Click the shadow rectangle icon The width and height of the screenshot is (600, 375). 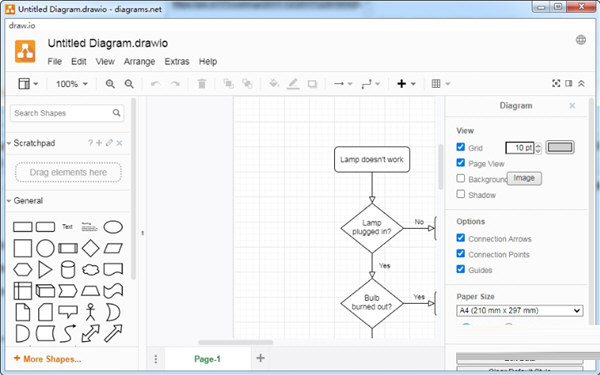point(312,84)
